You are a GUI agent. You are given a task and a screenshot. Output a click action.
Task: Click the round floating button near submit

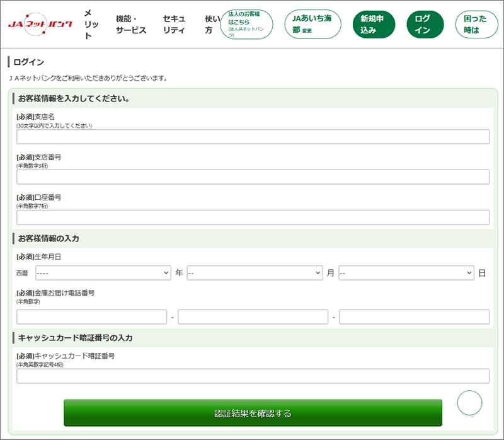tap(469, 403)
